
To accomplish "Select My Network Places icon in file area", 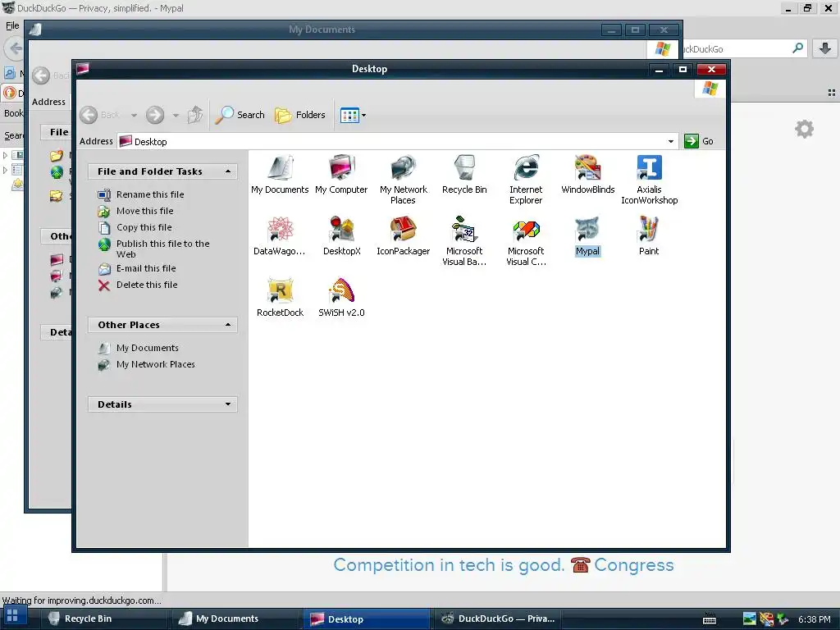I will [x=403, y=180].
